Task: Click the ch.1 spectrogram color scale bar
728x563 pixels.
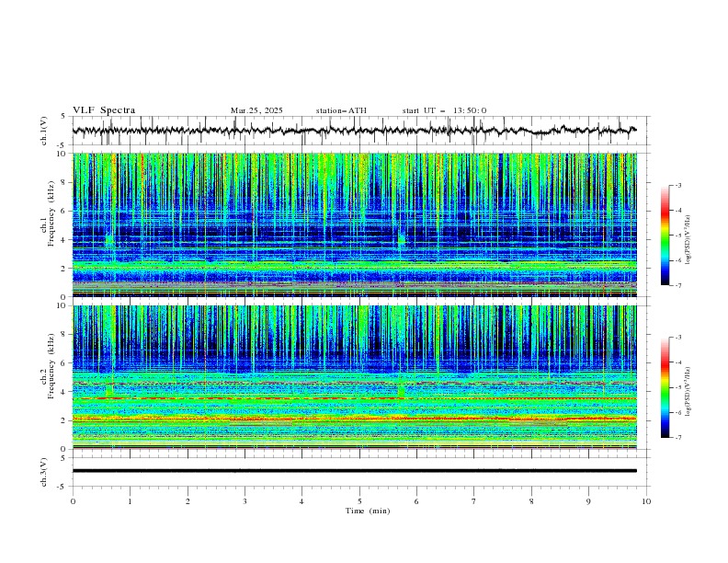Action: [665, 236]
